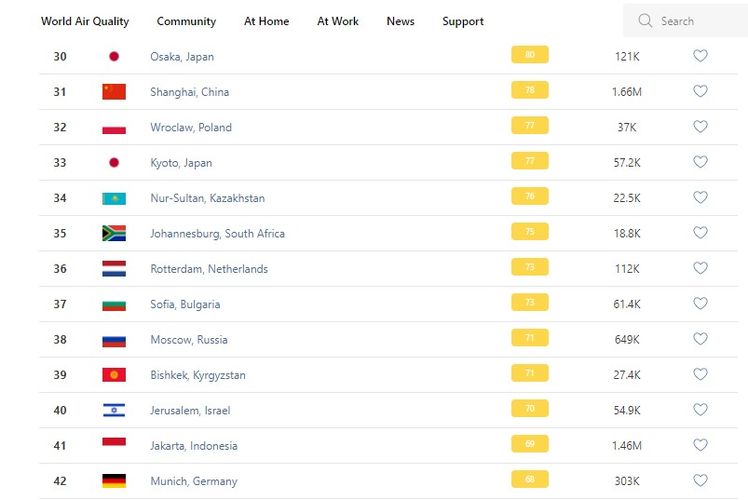Open the Wroclaw, Poland city link

[191, 127]
